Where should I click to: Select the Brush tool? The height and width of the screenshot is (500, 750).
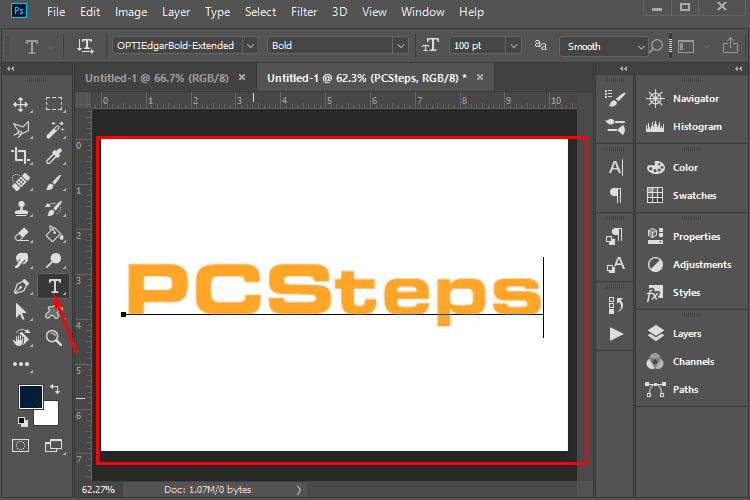click(54, 182)
